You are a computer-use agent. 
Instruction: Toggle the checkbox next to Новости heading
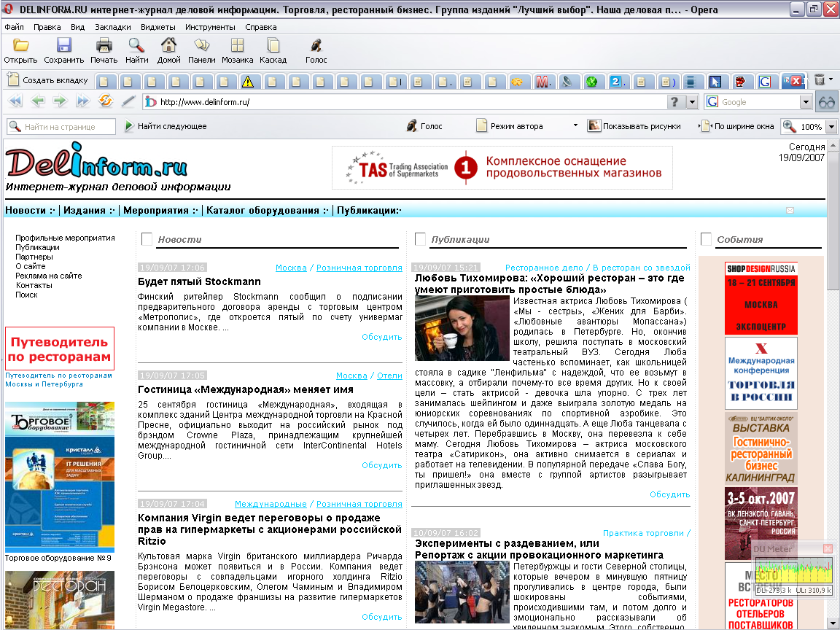coord(147,239)
